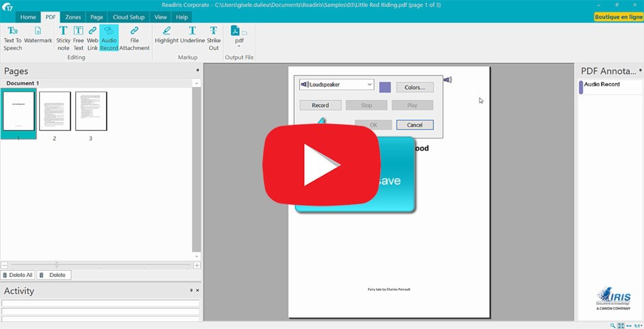644x329 pixels.
Task: Click the Stop recording button
Action: (x=367, y=105)
